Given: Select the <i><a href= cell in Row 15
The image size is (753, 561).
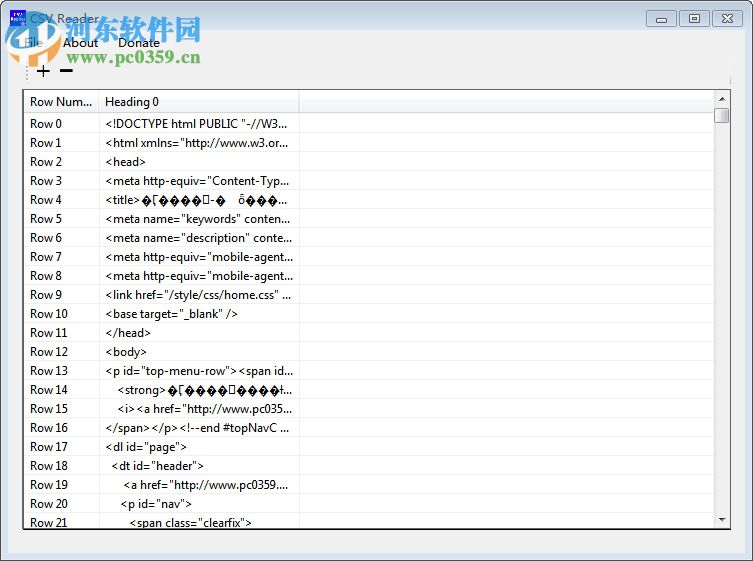Looking at the screenshot, I should [x=199, y=409].
